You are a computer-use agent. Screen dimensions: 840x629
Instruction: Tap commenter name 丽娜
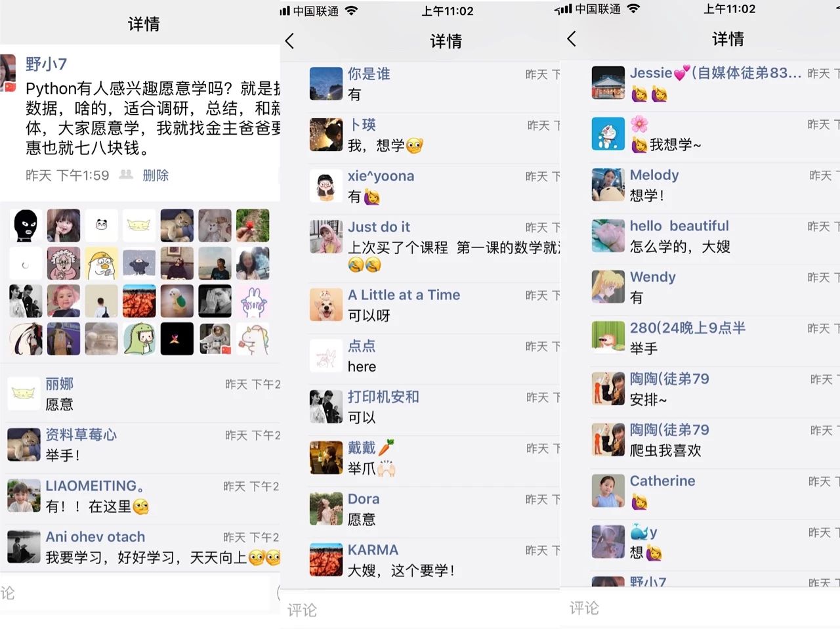pos(59,383)
